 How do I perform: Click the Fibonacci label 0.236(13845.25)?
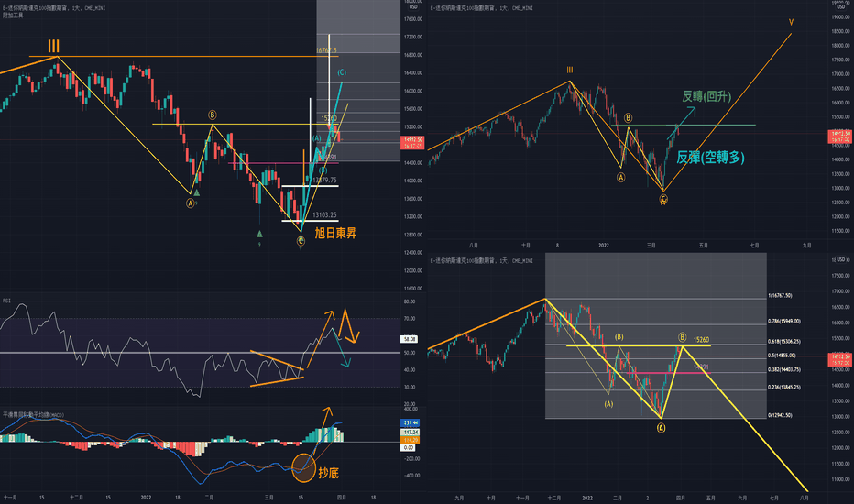784,388
